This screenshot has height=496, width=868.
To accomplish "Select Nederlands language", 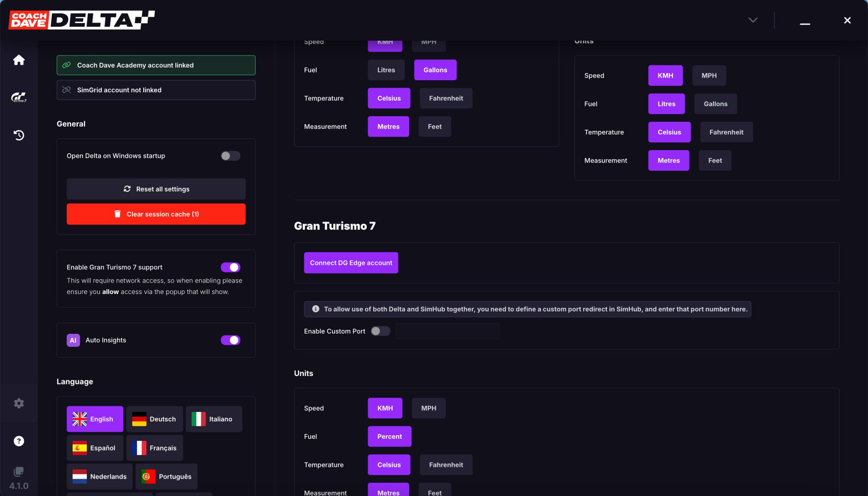I will coord(99,476).
